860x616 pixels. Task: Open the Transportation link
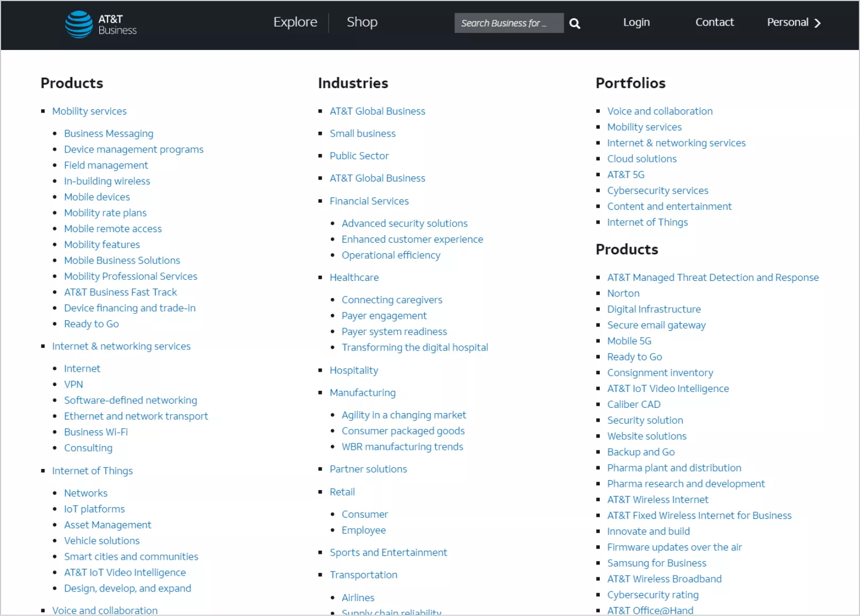(364, 575)
